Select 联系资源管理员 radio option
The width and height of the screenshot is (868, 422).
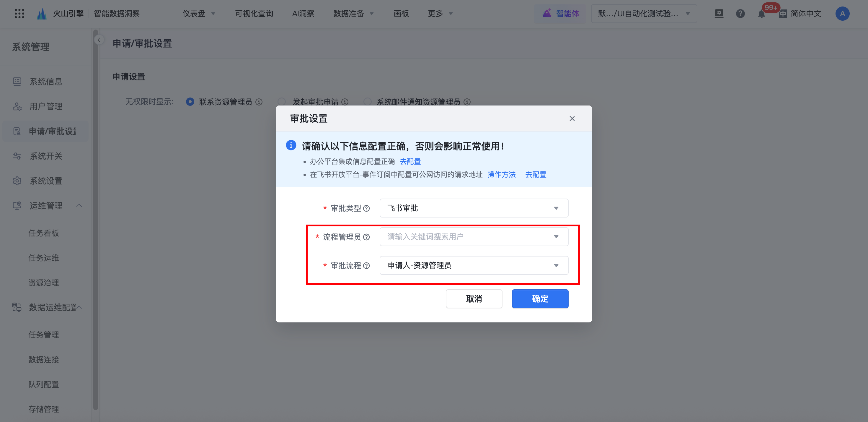(x=190, y=102)
